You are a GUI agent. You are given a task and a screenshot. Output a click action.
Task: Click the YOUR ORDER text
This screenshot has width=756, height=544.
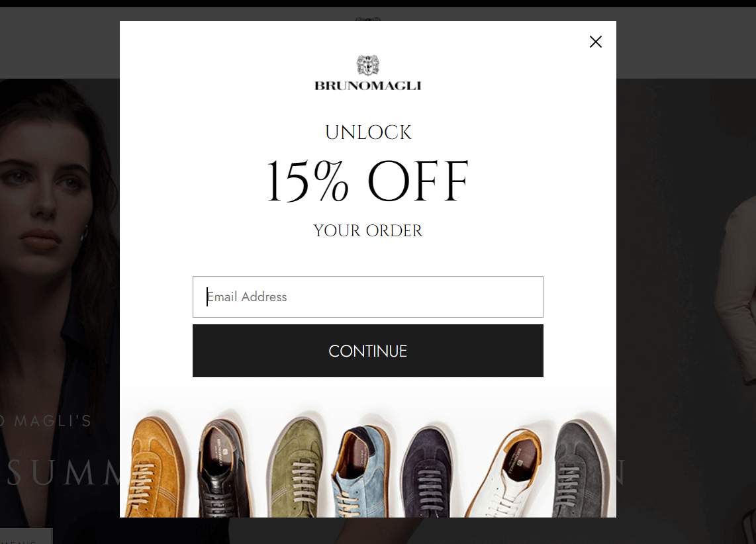368,231
